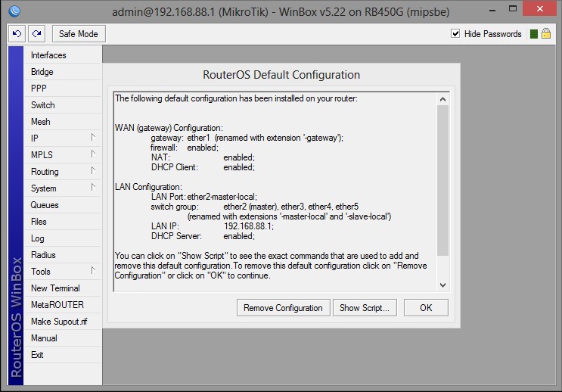Screen dimensions: 562x392
Task: Open the MetaROUTER menu
Action: [63, 305]
